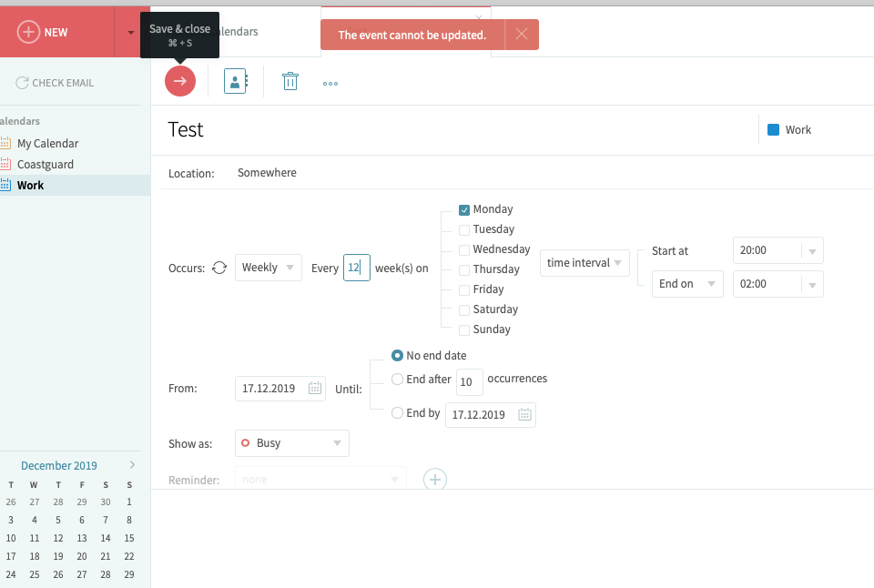Screen dimensions: 874x588
Task: Check the Tuesday checkbox
Action: tap(463, 230)
